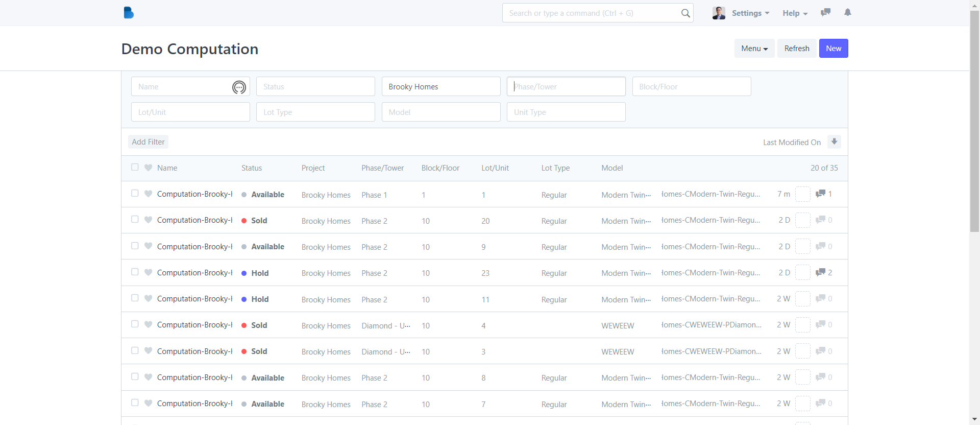Screen dimensions: 980x425
Task: Click the blue app logo icon
Action: point(129,13)
